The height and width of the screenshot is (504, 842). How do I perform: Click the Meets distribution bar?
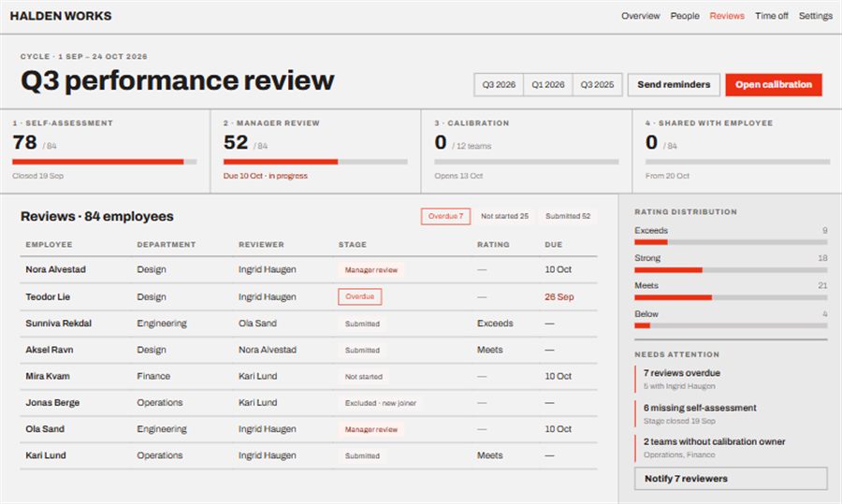click(x=731, y=297)
